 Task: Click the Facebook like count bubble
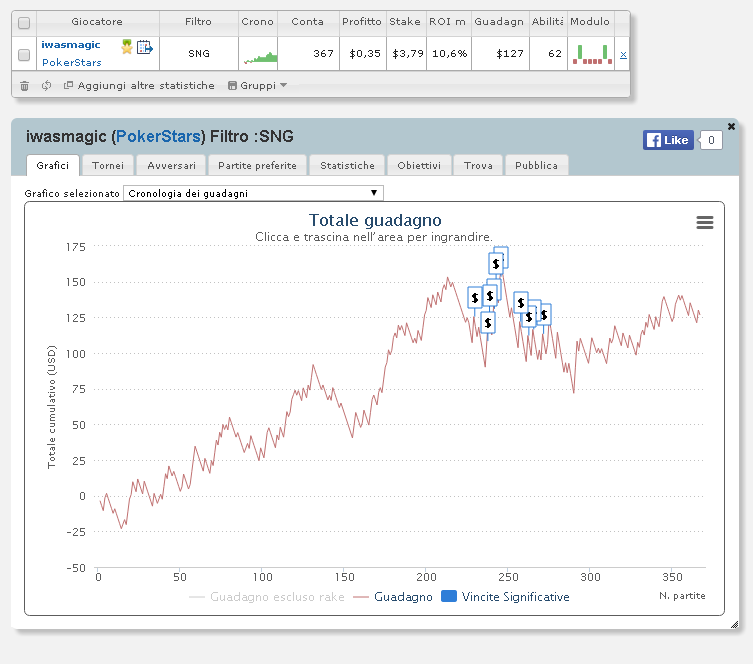coord(711,140)
